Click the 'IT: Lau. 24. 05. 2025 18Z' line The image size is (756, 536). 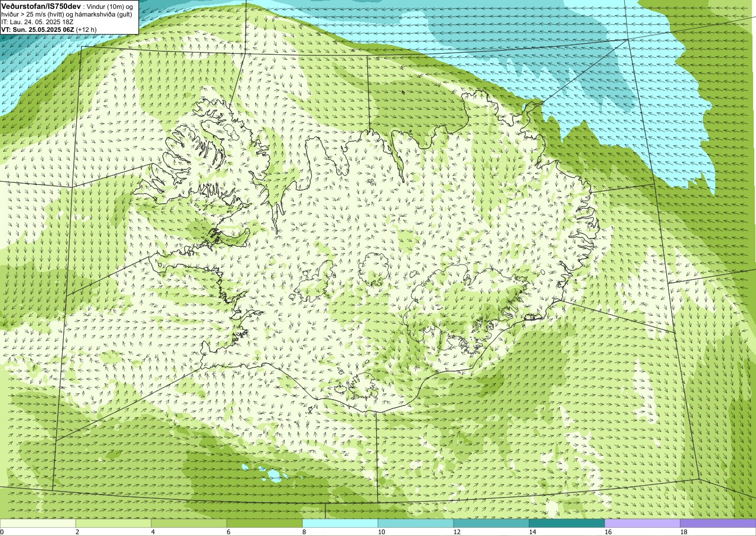37,21
